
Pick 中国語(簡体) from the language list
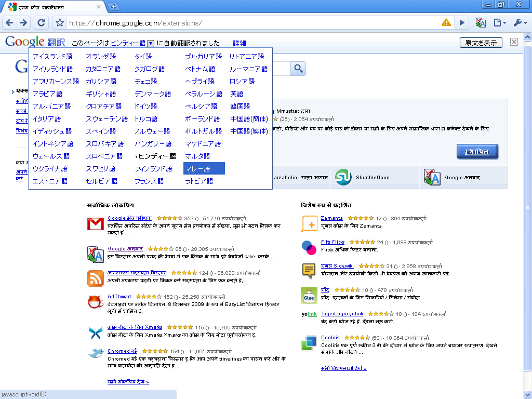tap(249, 119)
